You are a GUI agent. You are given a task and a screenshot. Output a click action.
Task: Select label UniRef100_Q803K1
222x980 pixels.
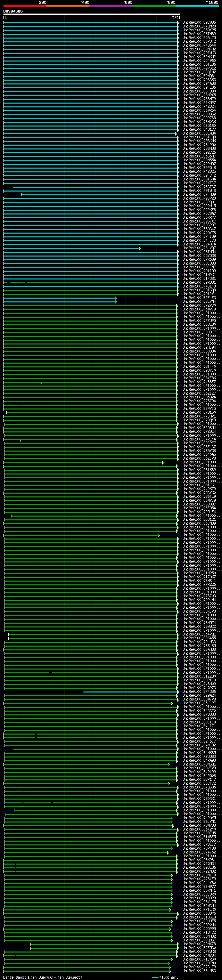(x=199, y=799)
